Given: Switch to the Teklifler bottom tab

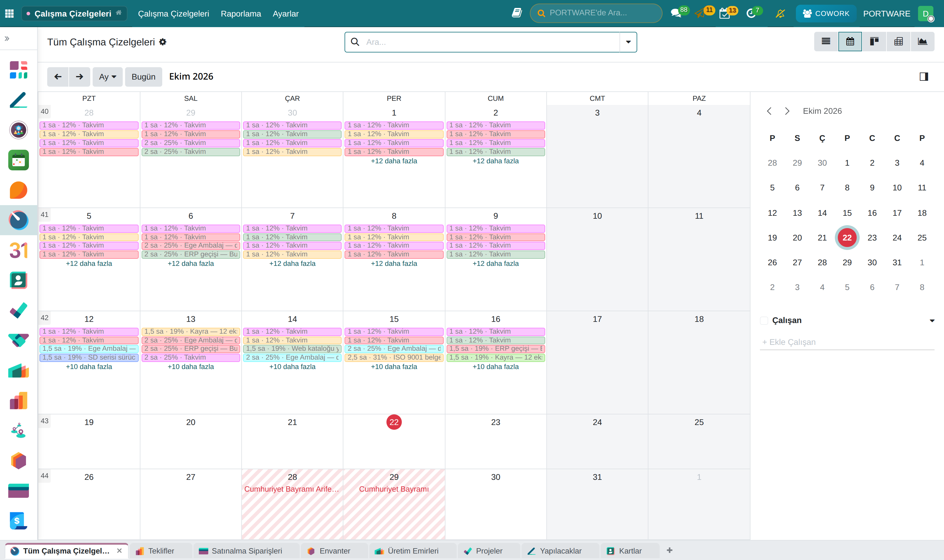Looking at the screenshot, I should click(x=160, y=551).
